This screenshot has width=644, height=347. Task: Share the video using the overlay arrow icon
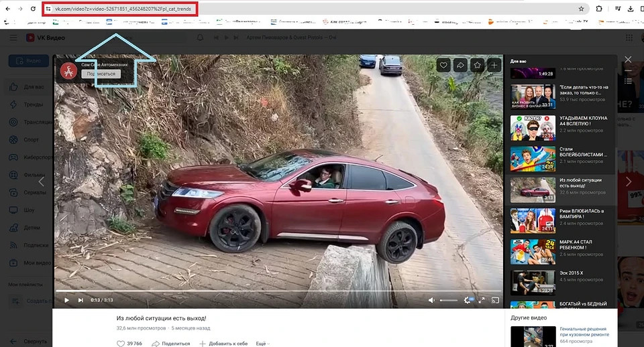point(460,65)
